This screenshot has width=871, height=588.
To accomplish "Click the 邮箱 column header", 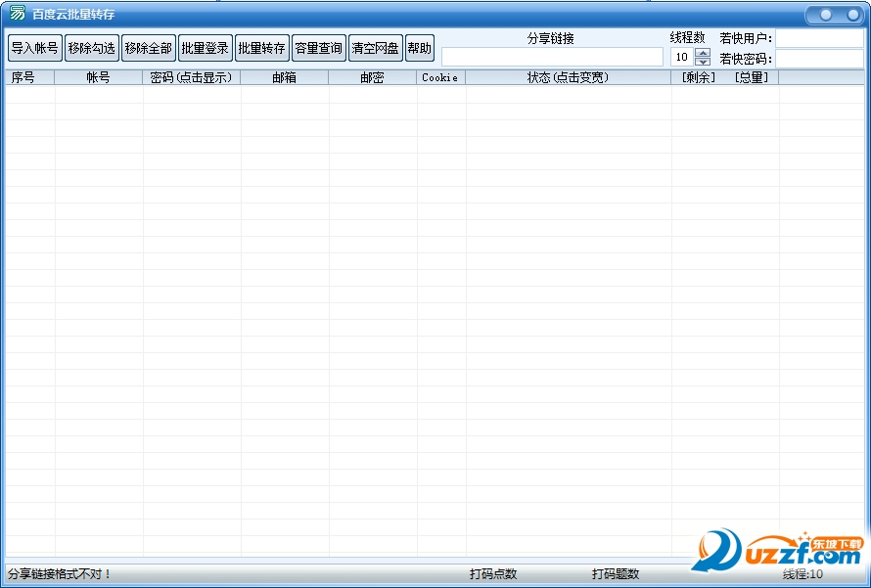I will click(285, 77).
